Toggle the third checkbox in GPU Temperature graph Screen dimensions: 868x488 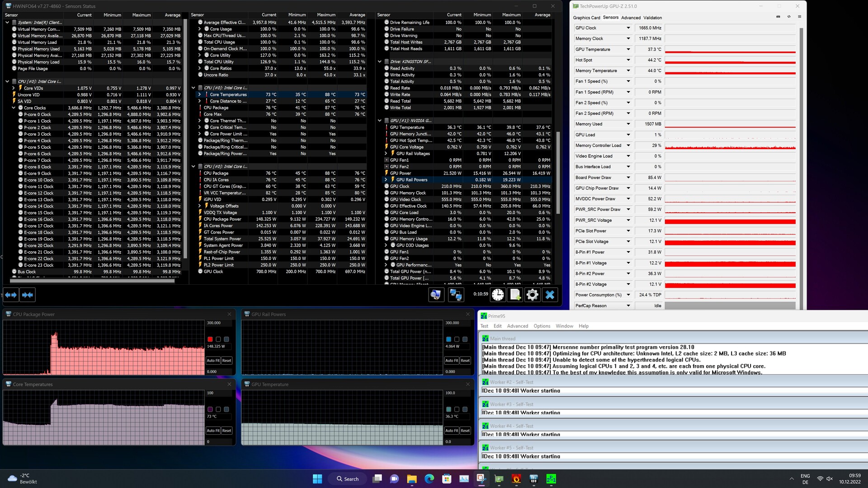coord(465,409)
